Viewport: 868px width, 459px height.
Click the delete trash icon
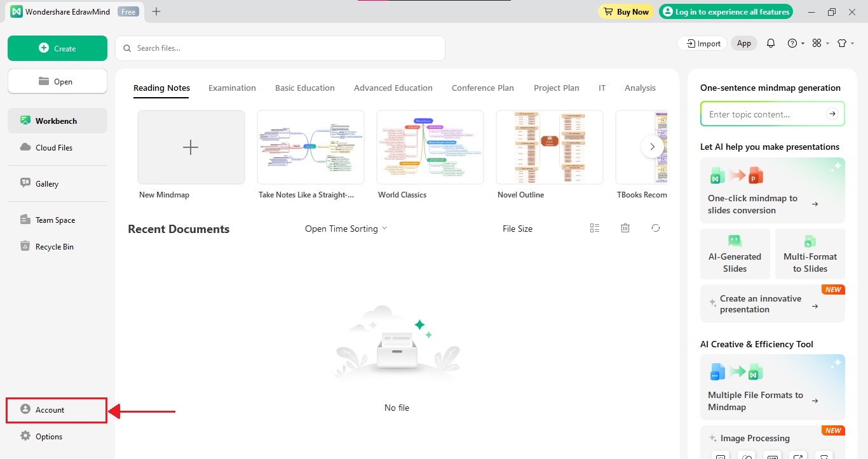pyautogui.click(x=625, y=228)
